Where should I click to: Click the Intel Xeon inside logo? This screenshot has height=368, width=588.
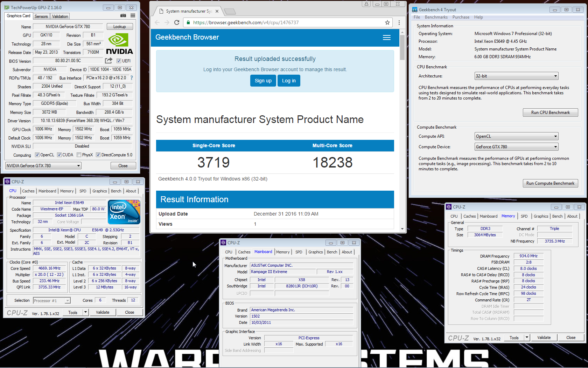pyautogui.click(x=124, y=212)
